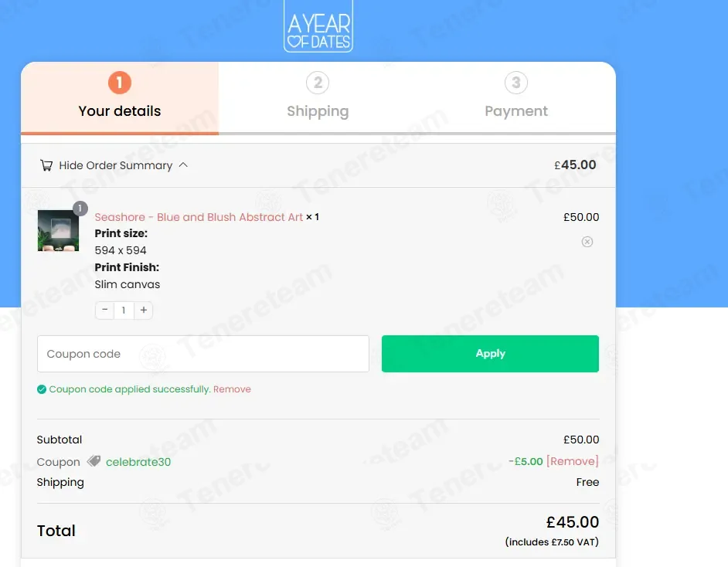
Task: Click step 3 circle icon
Action: pyautogui.click(x=515, y=83)
